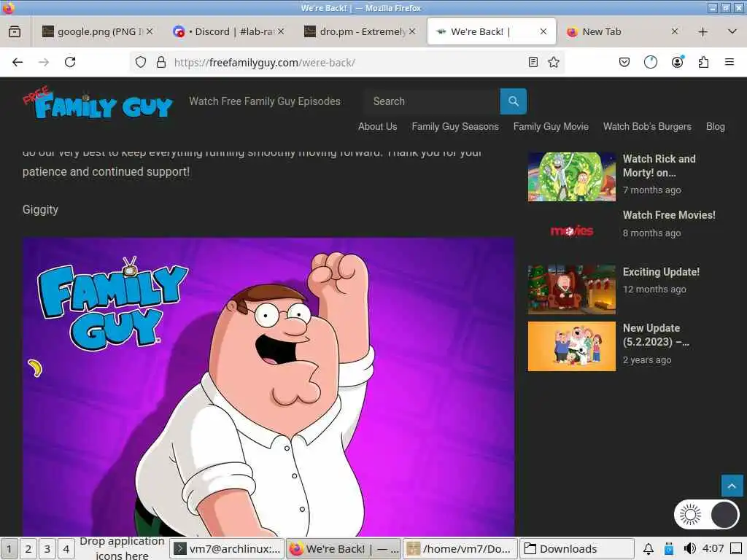Click the Exciting Update Christmas thumbnail
The image size is (747, 560).
click(x=572, y=289)
